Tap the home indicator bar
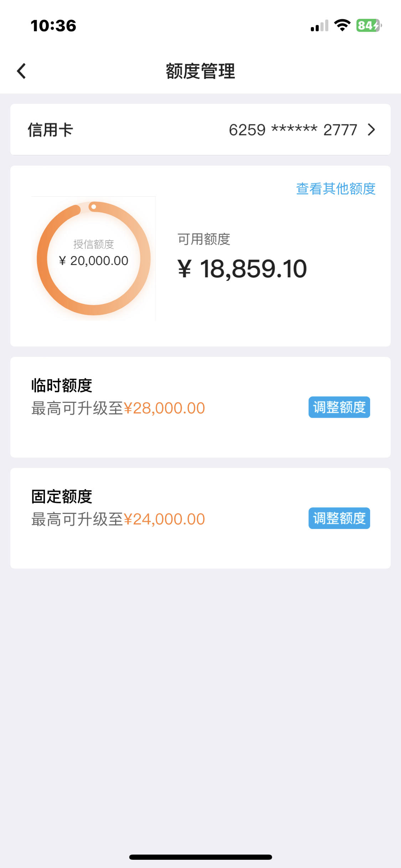This screenshot has width=401, height=868. (x=201, y=857)
